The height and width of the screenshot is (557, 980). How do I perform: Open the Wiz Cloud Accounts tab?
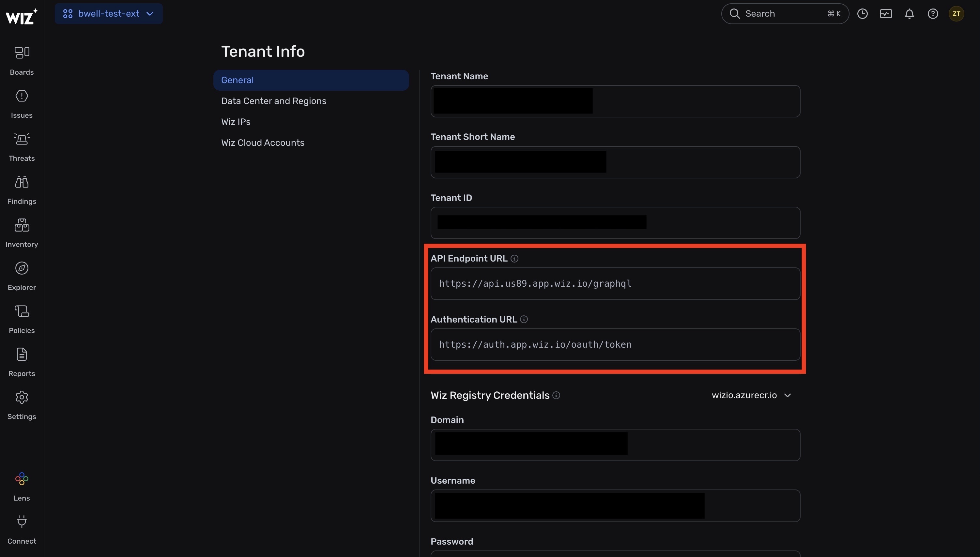[x=311, y=143]
